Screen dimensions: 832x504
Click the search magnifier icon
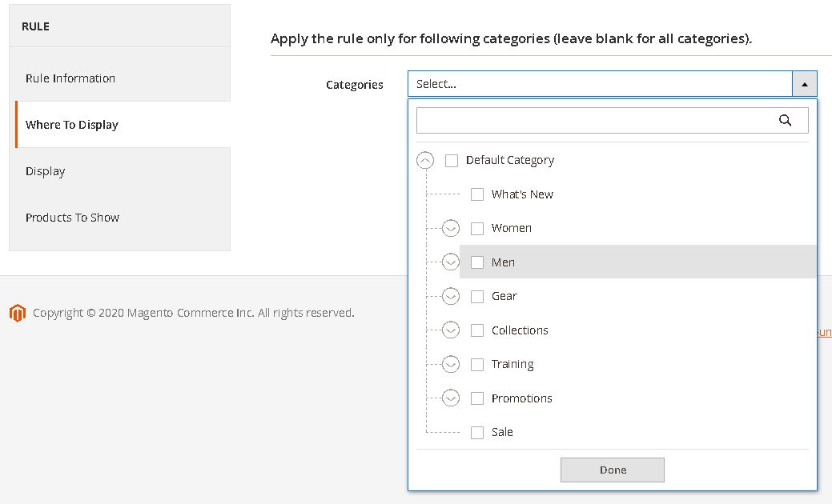point(785,121)
